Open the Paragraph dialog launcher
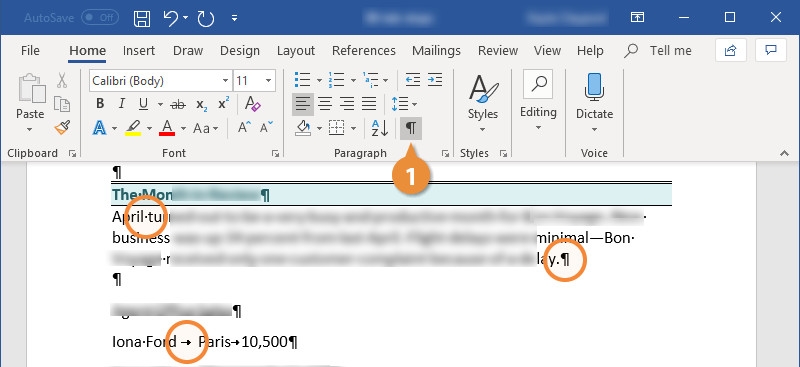The image size is (800, 367). tap(445, 153)
